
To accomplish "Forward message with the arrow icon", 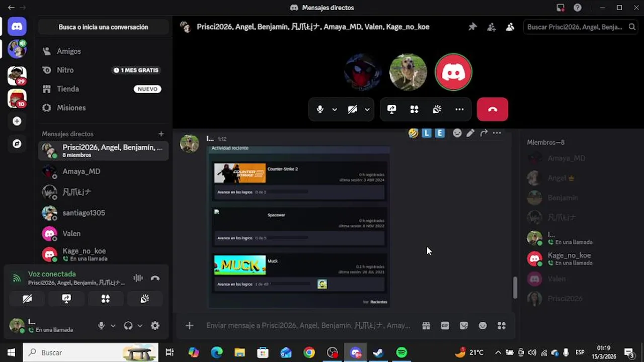I will (484, 133).
